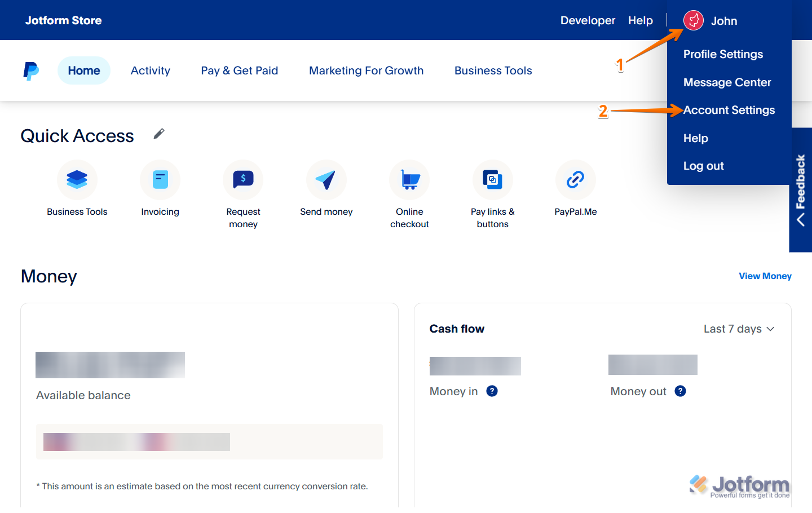The width and height of the screenshot is (812, 513).
Task: Expand the Last 7 days cash flow filter
Action: point(739,329)
